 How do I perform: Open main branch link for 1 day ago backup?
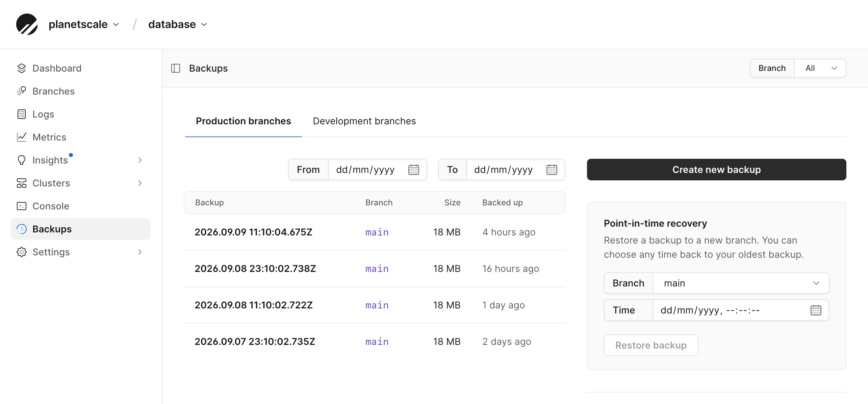tap(377, 305)
